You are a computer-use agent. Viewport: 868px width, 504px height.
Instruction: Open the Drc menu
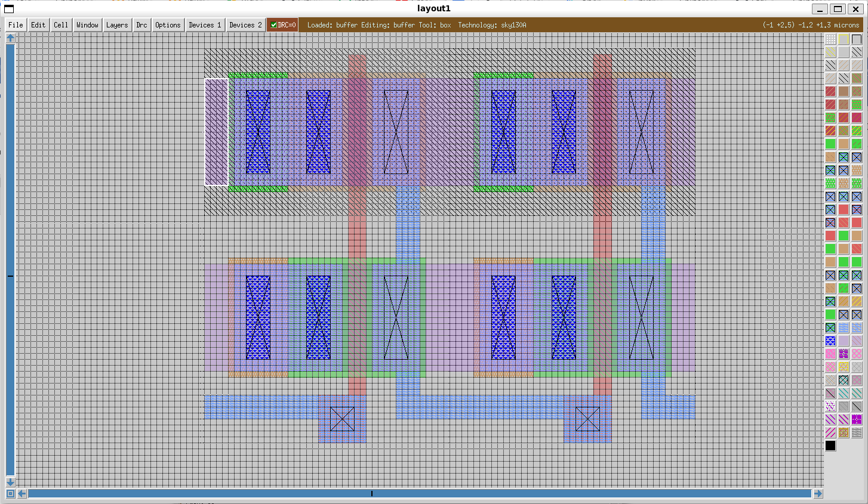(141, 25)
